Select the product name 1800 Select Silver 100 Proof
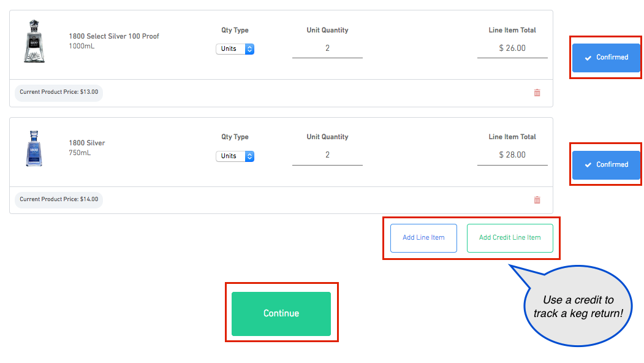 pyautogui.click(x=114, y=36)
